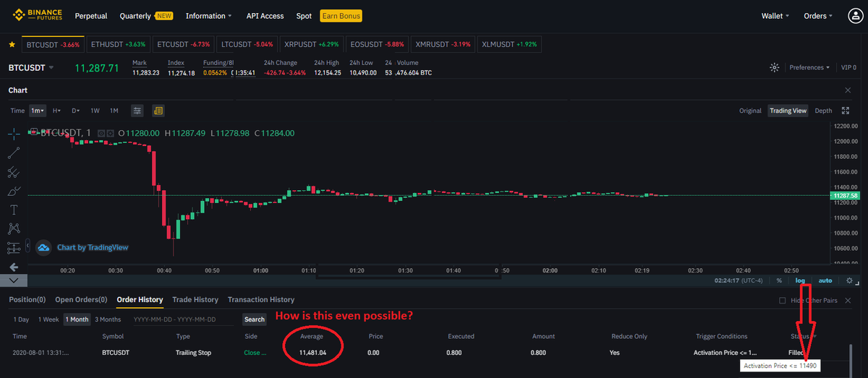868x378 pixels.
Task: Expand the H hour interval dropdown
Action: point(56,111)
